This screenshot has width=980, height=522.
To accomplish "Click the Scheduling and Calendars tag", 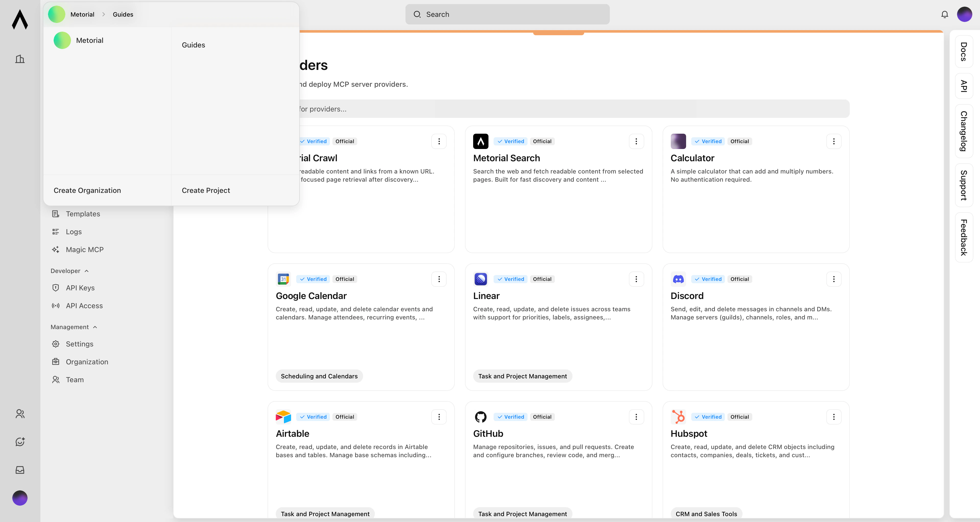I will 319,376.
